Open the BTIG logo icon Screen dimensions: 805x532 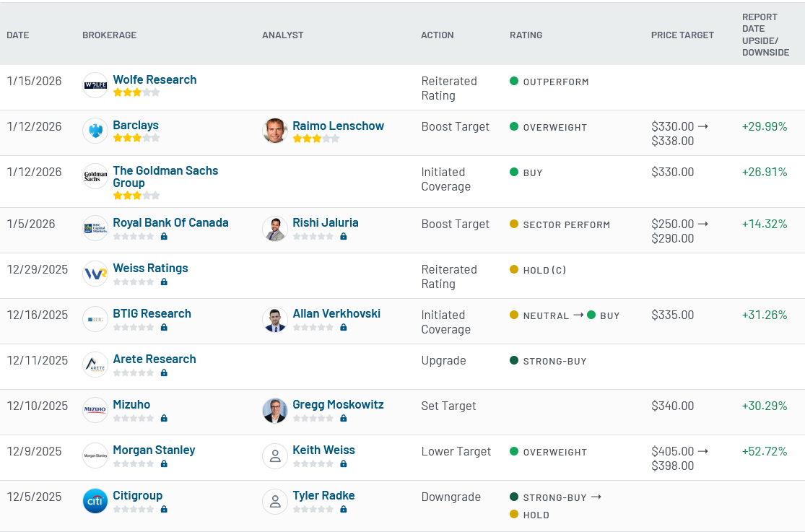click(95, 319)
